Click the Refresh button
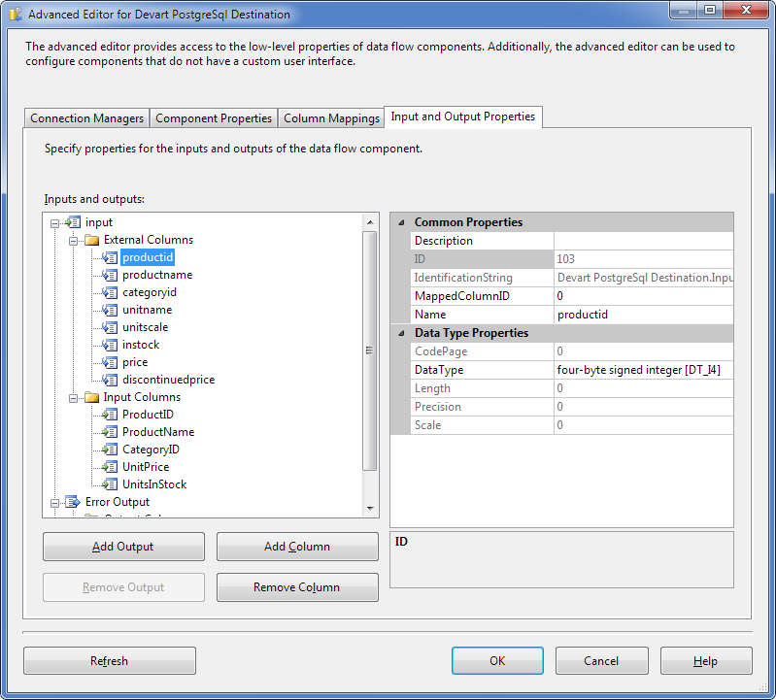 tap(109, 661)
